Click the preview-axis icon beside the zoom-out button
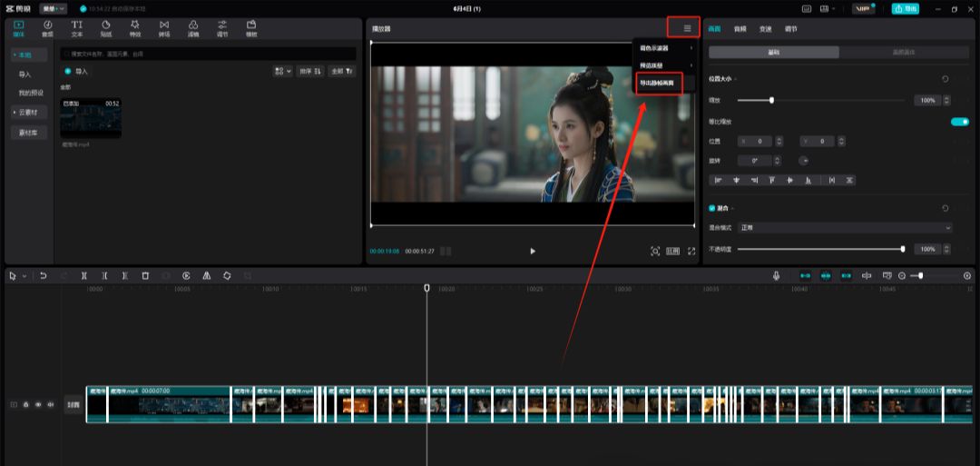980x466 pixels. (887, 276)
